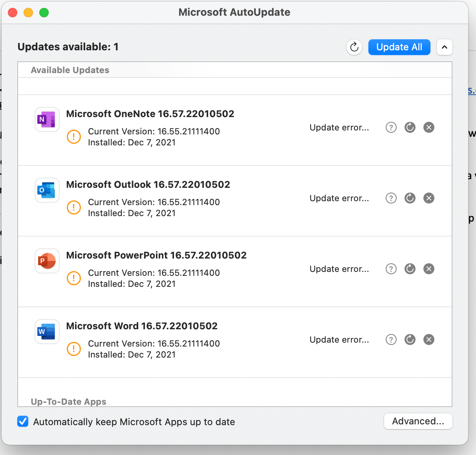Click the PowerPoint app icon
The width and height of the screenshot is (476, 455).
(x=47, y=261)
